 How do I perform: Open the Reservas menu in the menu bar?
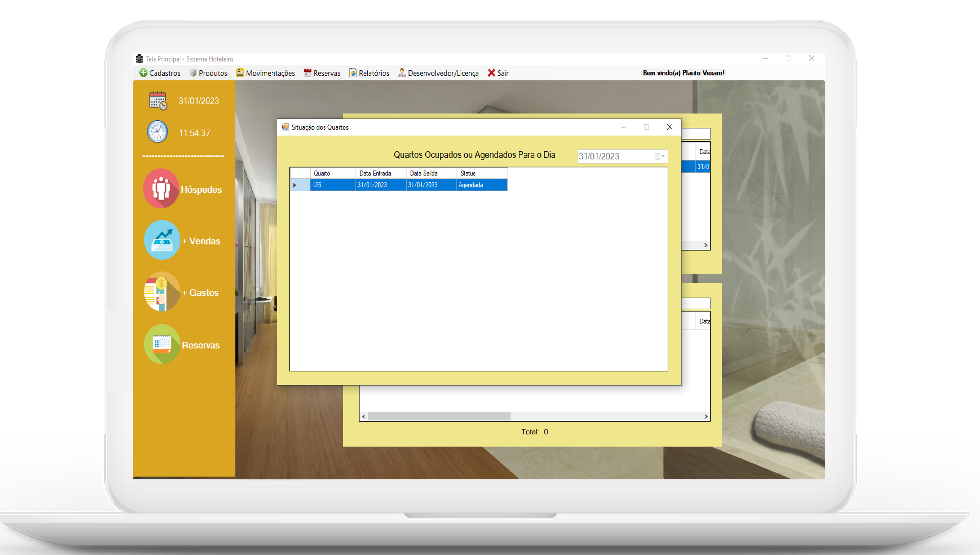tap(322, 73)
